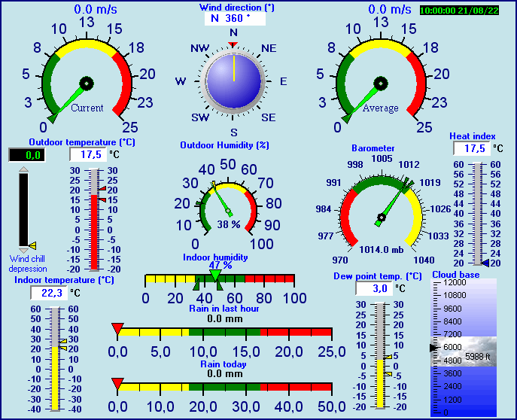Image resolution: width=517 pixels, height=420 pixels.
Task: Select the Dew point 3,0 value box
Action: [371, 289]
